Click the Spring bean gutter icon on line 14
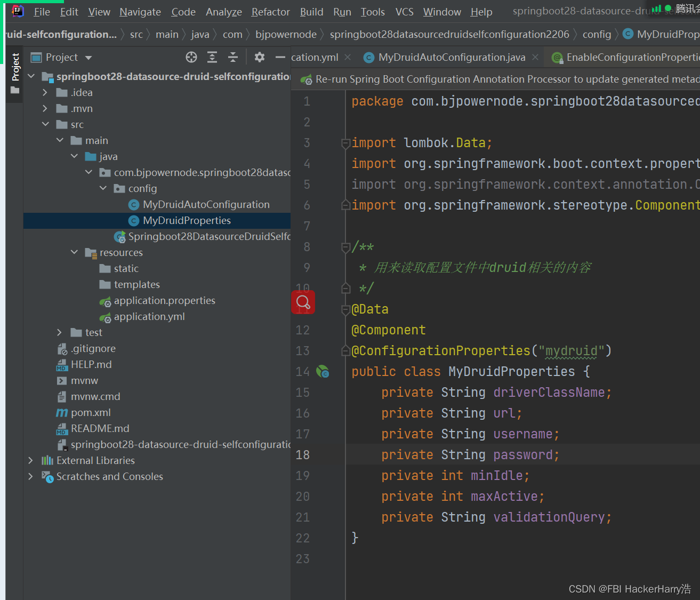The image size is (700, 600). coord(323,371)
